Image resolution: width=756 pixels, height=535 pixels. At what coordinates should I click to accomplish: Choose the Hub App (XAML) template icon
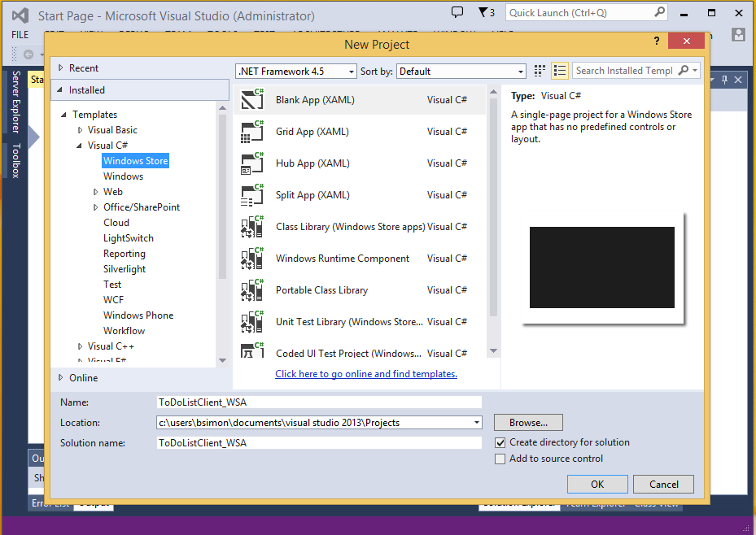tap(252, 163)
